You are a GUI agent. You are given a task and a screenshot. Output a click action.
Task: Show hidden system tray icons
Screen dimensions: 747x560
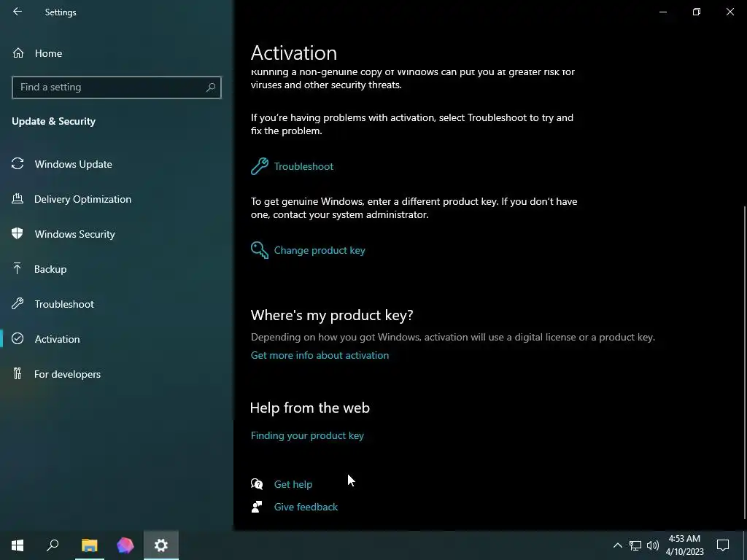617,545
